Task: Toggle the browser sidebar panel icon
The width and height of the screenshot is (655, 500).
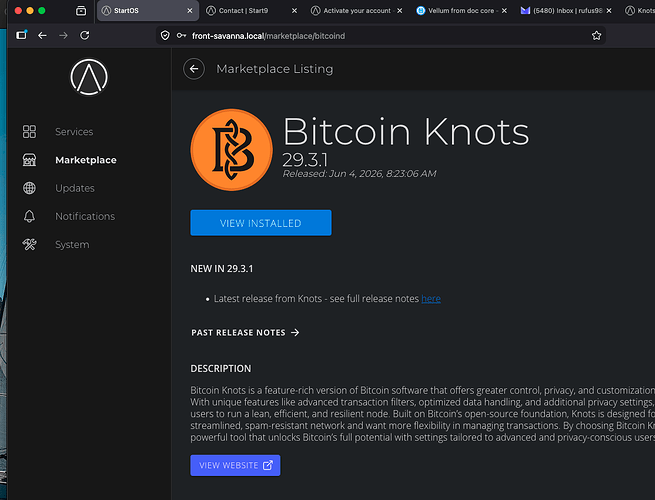Action: point(21,35)
